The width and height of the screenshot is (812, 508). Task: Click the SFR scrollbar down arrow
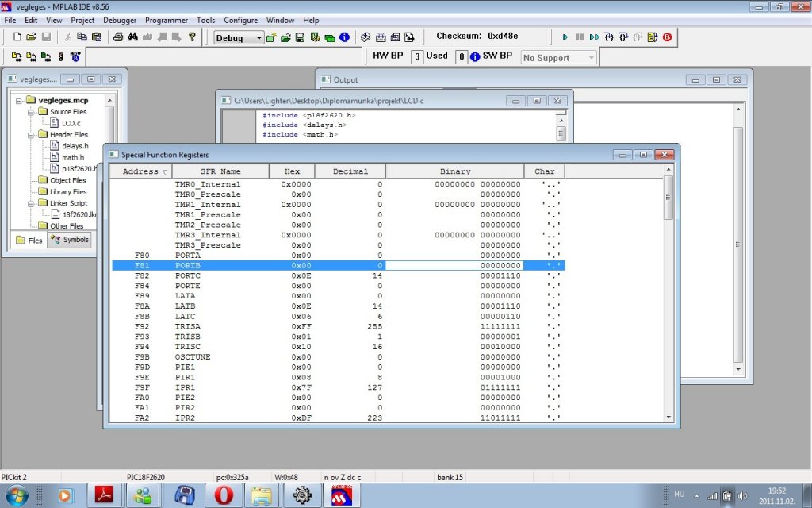668,417
